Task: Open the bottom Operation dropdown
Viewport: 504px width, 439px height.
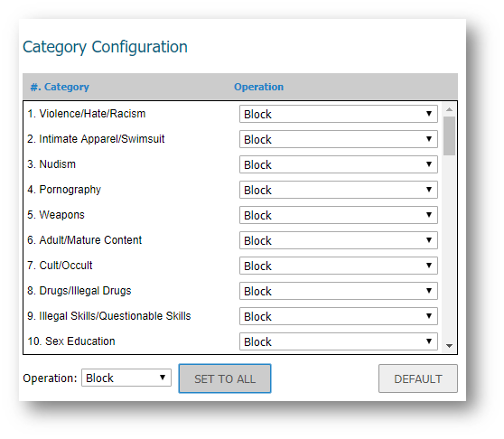Action: [x=126, y=378]
